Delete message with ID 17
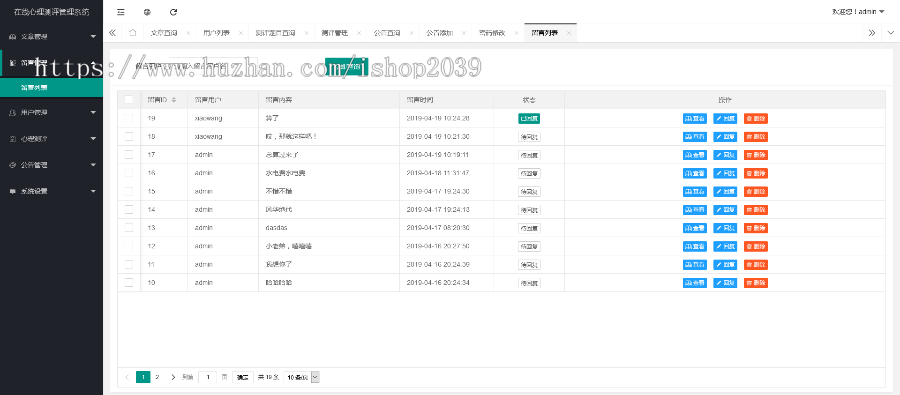 (755, 155)
